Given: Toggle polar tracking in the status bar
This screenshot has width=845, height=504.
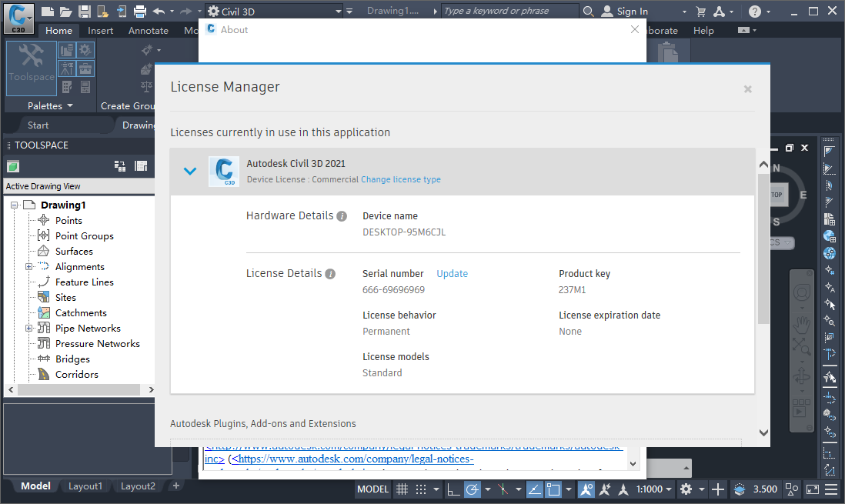Looking at the screenshot, I should pyautogui.click(x=473, y=489).
